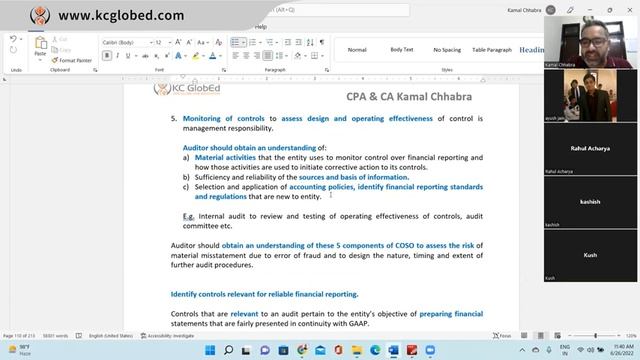This screenshot has width=640, height=360.
Task: Sort paragraph text A to Z
Action: click(x=310, y=42)
